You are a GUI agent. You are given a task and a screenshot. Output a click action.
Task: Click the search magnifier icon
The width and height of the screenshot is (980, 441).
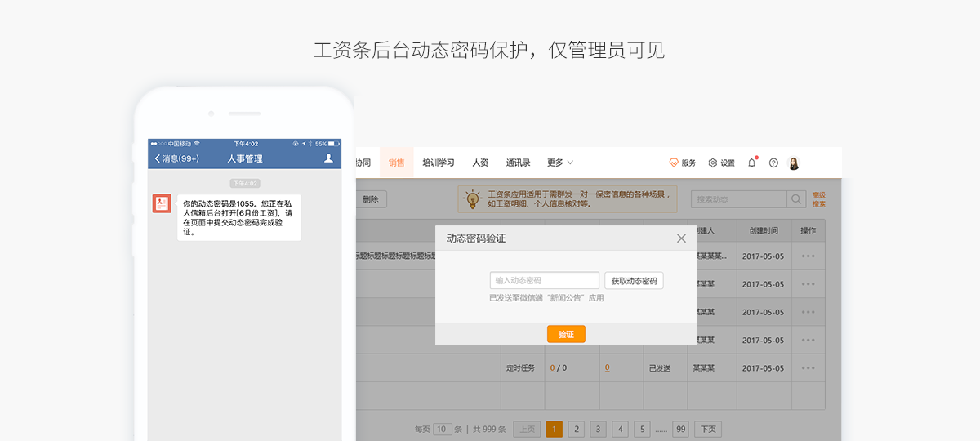(796, 199)
